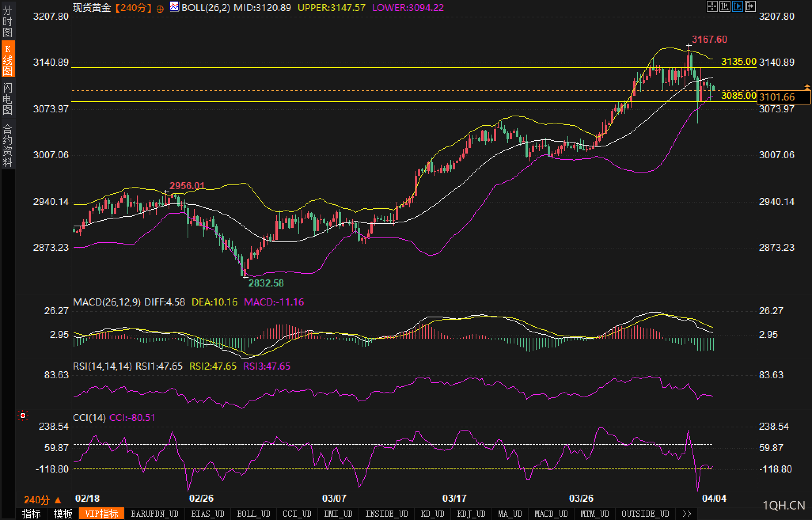Apply the OUTSIDE_UD indicator
Screen dimensions: 812x520
pyautogui.click(x=645, y=514)
